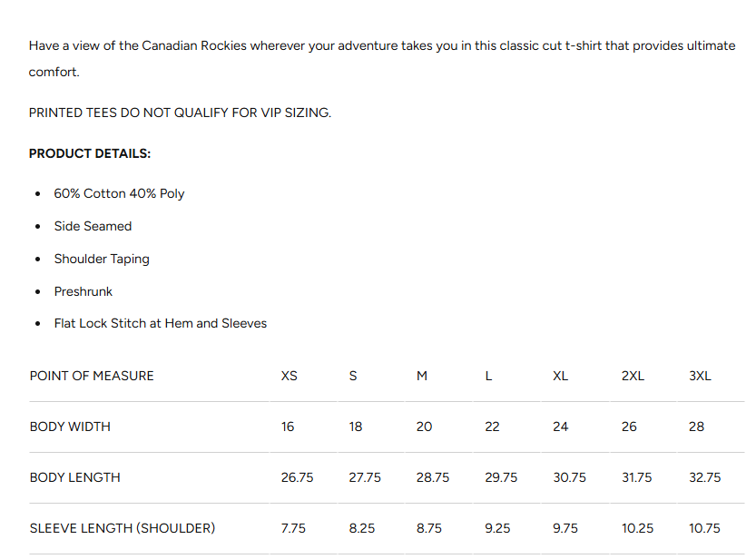Viewport: 756px width, 559px height.
Task: Click the Shoulder Taping bullet item
Action: point(102,259)
